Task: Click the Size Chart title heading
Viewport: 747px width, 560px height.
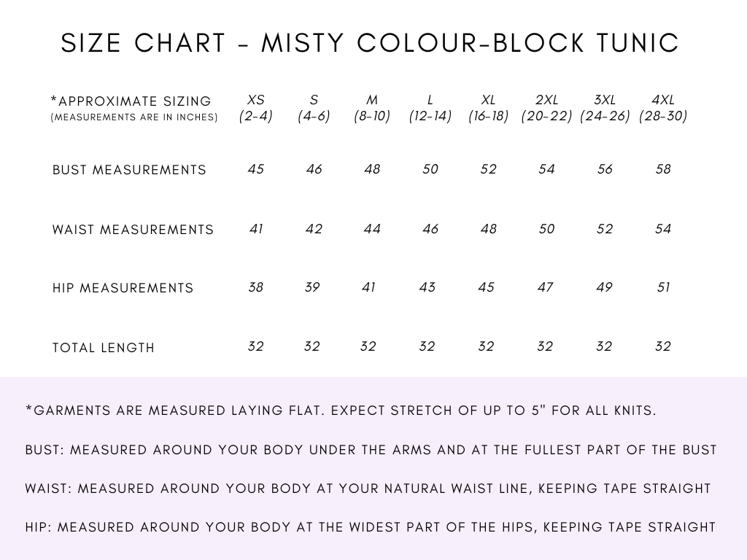Action: point(370,43)
